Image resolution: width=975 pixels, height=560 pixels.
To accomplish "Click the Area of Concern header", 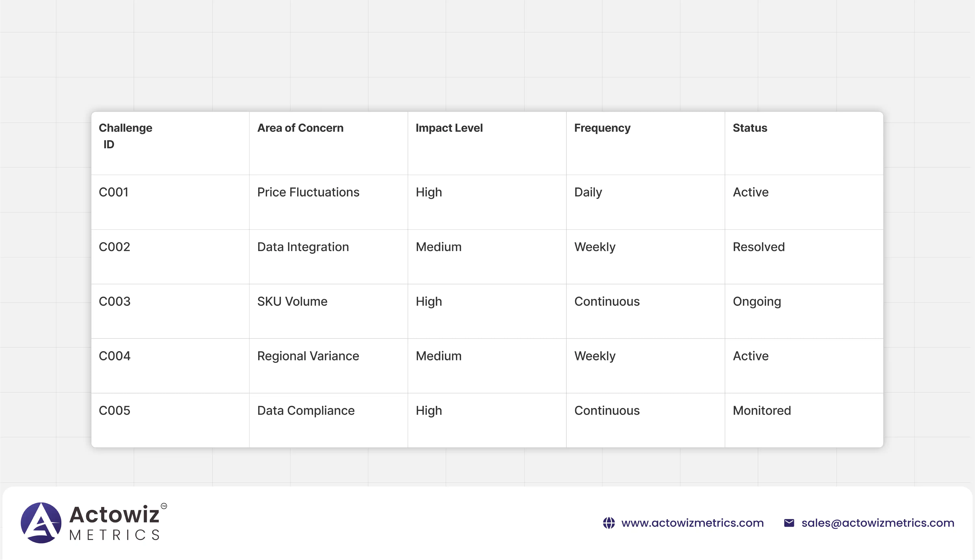I will [x=300, y=128].
